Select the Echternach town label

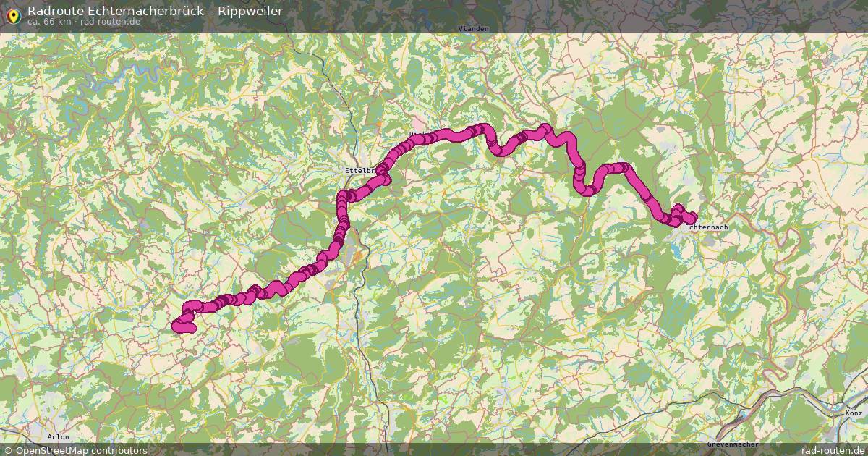point(706,227)
